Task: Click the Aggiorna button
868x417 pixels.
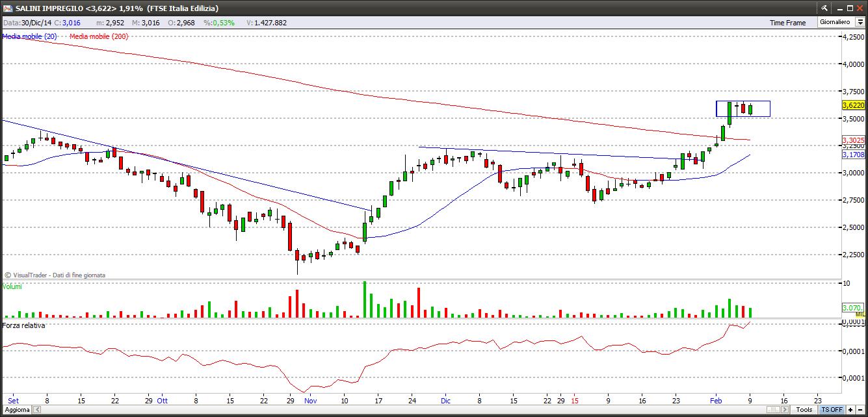Action: 16,410
